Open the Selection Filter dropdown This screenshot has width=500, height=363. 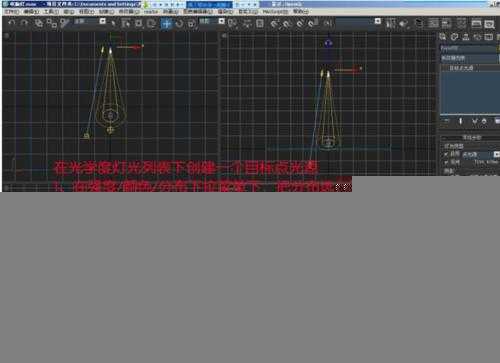[x=89, y=21]
